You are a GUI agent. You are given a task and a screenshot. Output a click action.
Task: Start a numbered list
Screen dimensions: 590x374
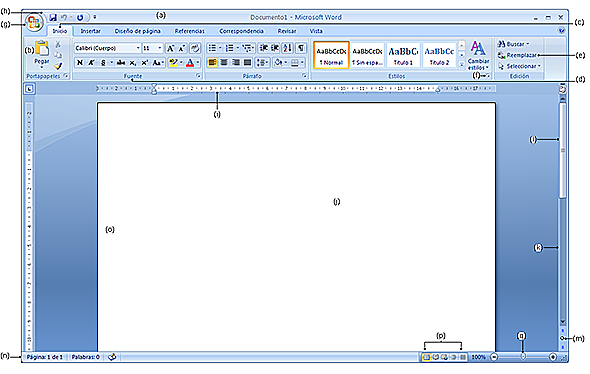coord(230,48)
